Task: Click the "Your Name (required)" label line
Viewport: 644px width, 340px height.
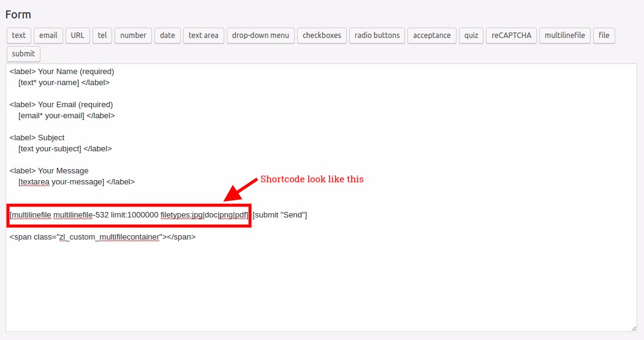Action: [x=62, y=72]
